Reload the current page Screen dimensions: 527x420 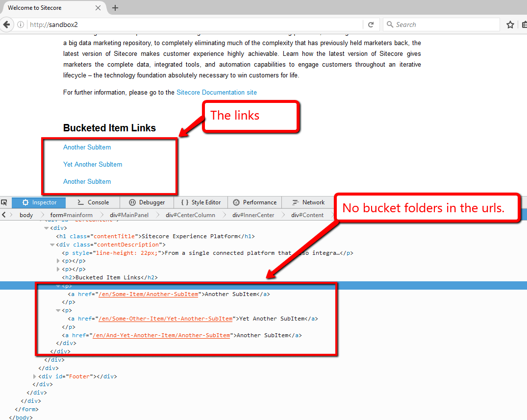371,25
